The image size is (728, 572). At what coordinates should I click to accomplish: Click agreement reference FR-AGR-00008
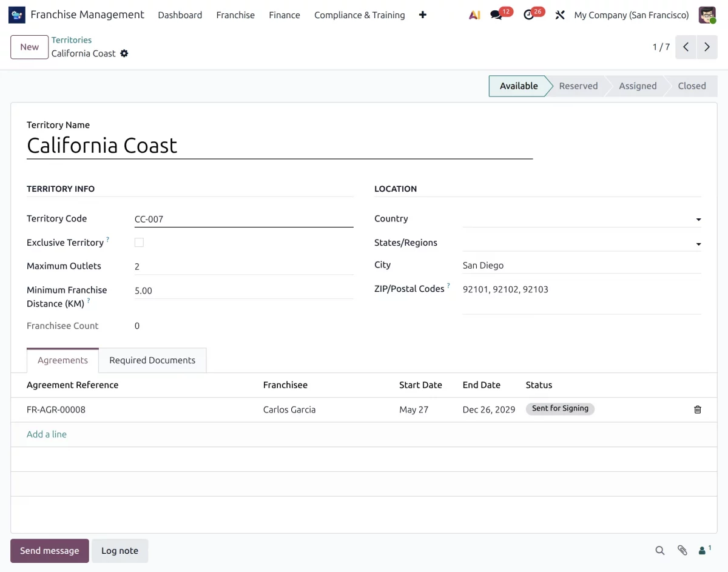(56, 409)
